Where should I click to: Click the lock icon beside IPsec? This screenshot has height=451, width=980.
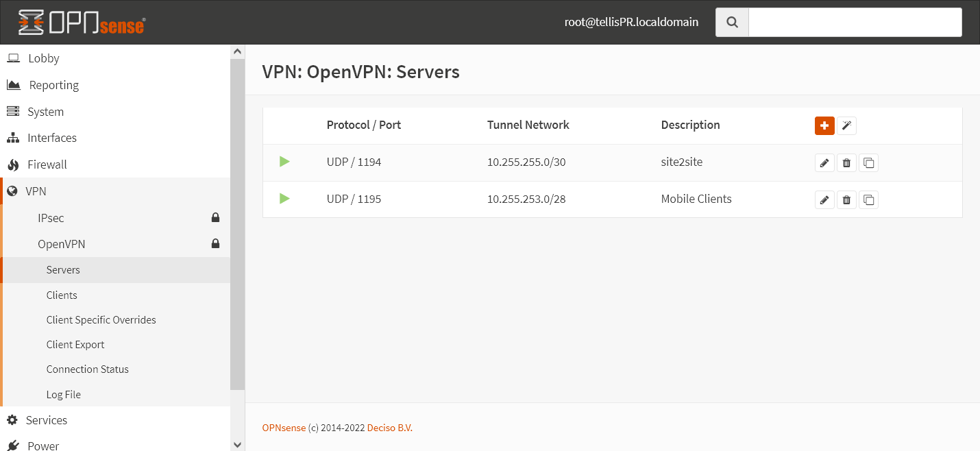(x=215, y=217)
